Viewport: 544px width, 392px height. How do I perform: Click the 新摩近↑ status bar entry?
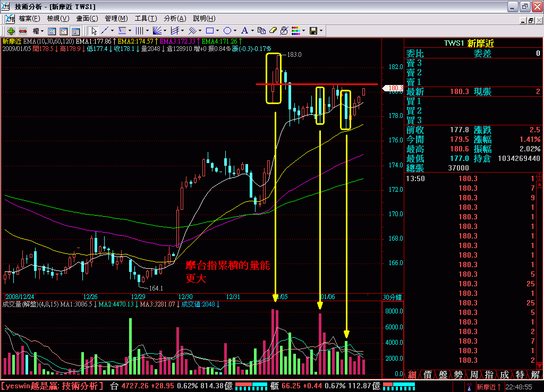coord(489,387)
